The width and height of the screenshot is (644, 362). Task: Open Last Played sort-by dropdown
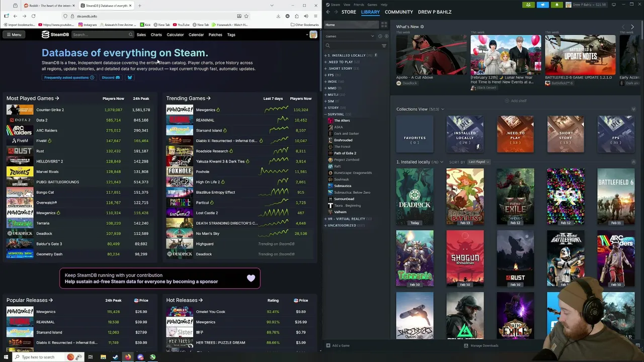point(478,162)
